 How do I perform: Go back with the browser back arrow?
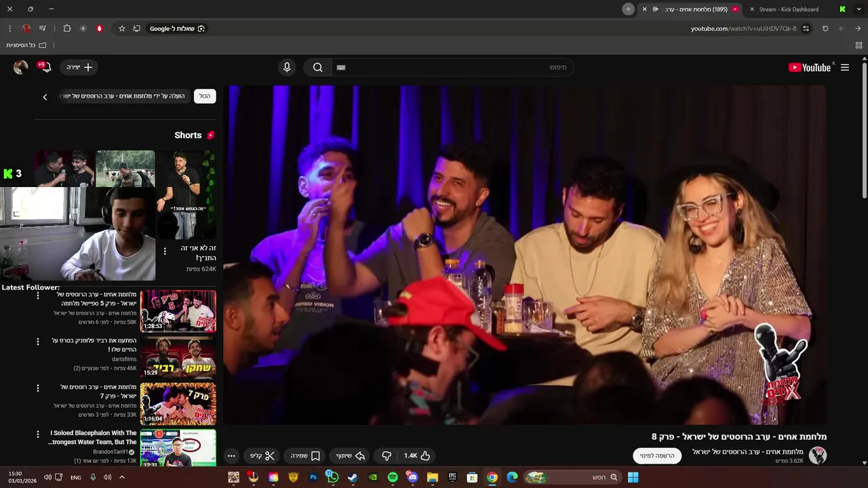coord(858,28)
